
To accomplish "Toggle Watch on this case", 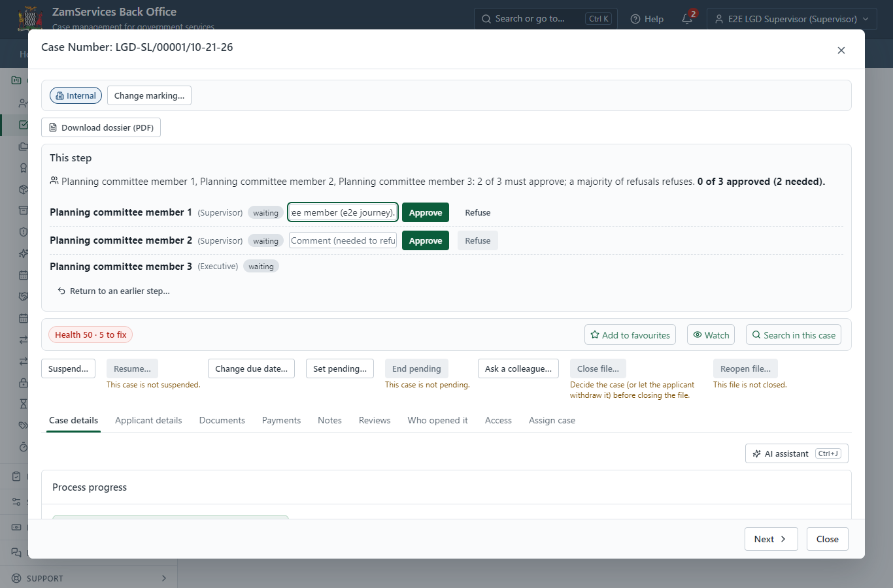I will click(x=711, y=335).
